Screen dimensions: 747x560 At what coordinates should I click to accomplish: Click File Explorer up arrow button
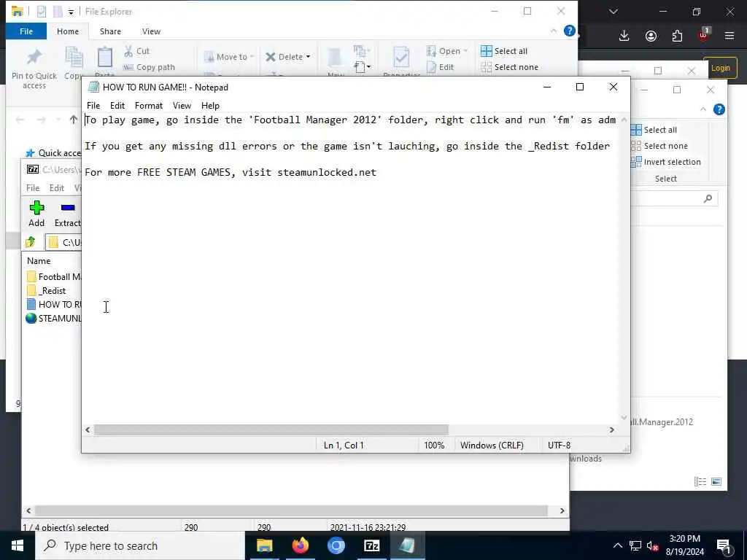click(74, 120)
